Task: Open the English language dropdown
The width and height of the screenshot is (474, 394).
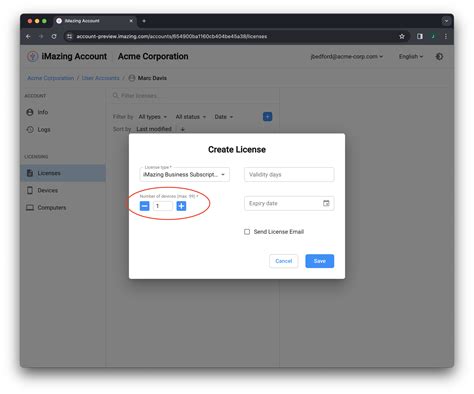Action: 411,57
